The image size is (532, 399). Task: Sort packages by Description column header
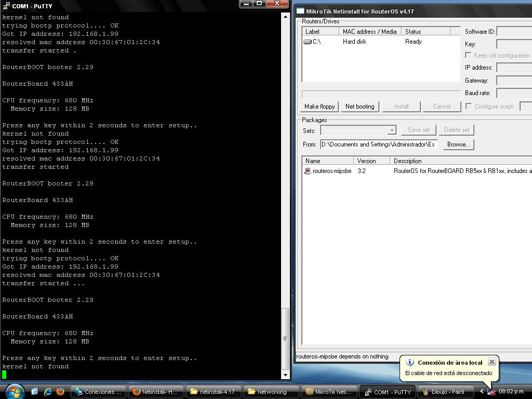coord(461,161)
